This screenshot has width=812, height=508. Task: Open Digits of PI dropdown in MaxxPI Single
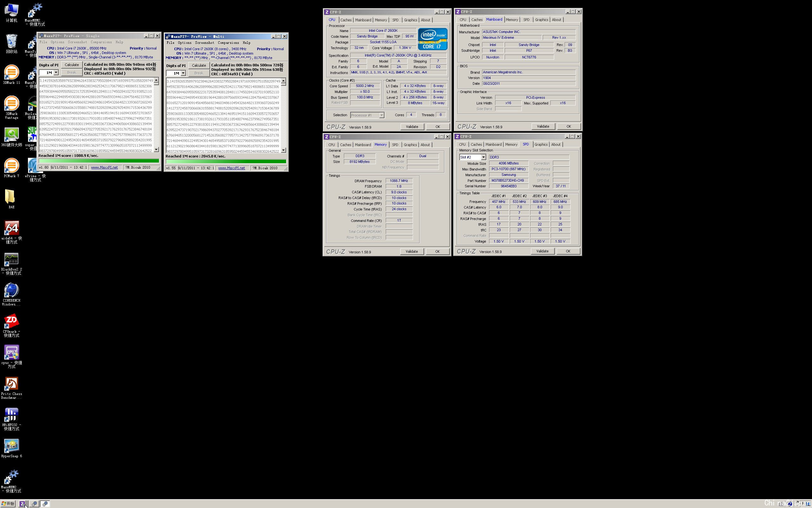56,73
